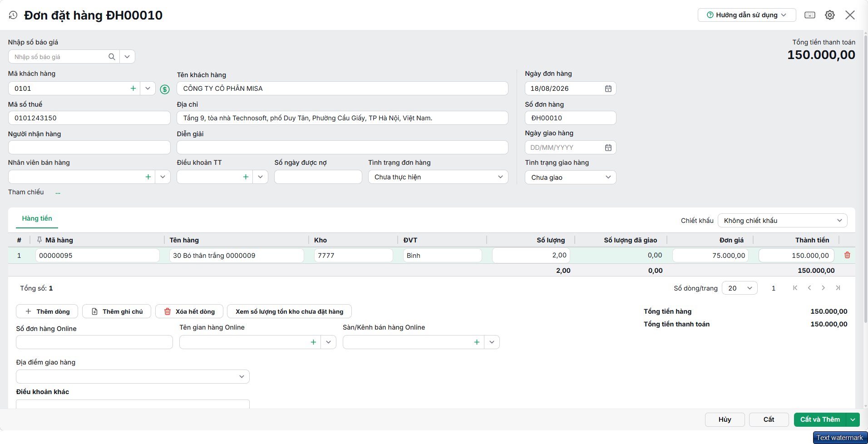Click the Thêm ghi chú button
This screenshot has height=444, width=868.
[117, 311]
